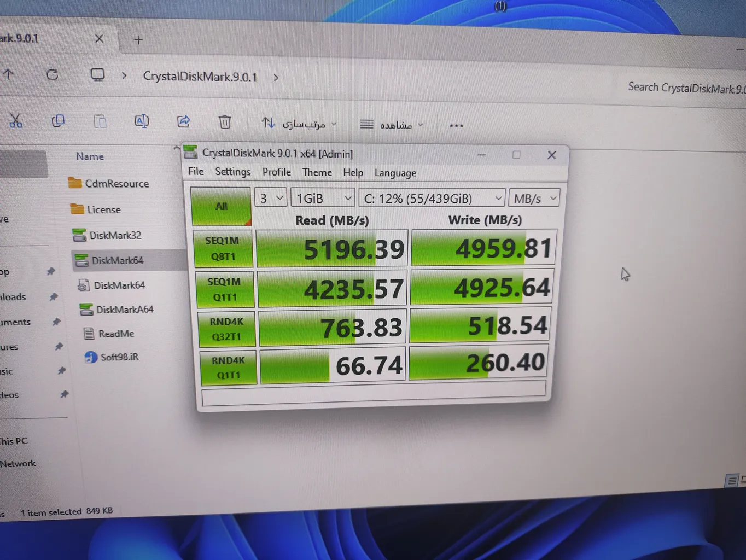Open the Theme menu in CrystalDiskMark
The height and width of the screenshot is (560, 746).
[x=317, y=172]
